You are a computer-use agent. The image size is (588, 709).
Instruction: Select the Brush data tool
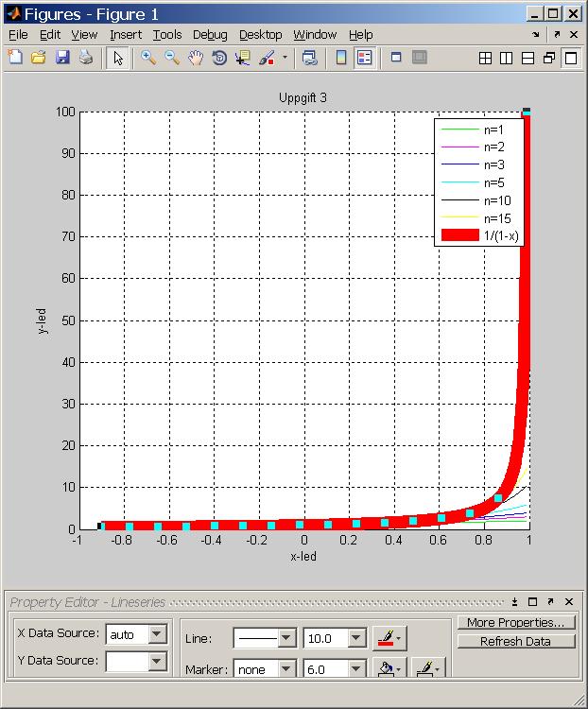pos(267,58)
